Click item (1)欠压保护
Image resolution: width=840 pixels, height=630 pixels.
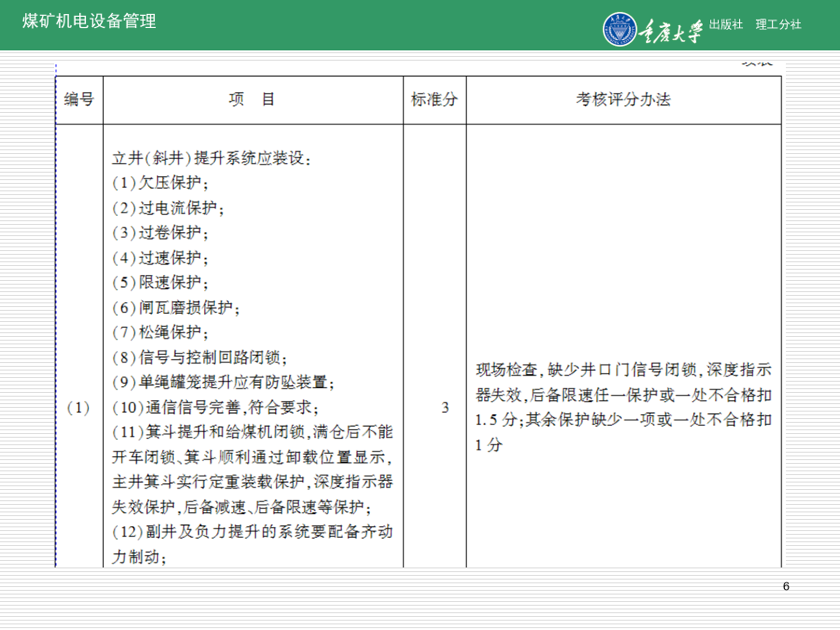coord(161,183)
